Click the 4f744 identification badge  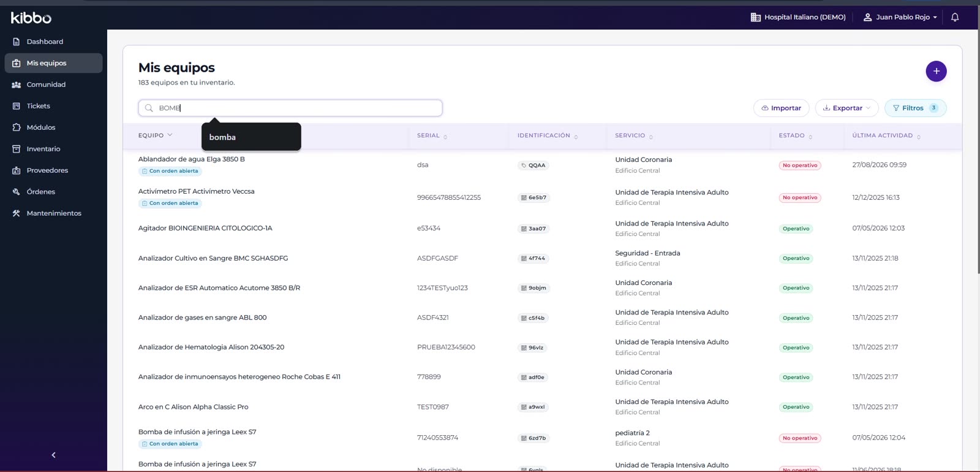click(x=533, y=258)
